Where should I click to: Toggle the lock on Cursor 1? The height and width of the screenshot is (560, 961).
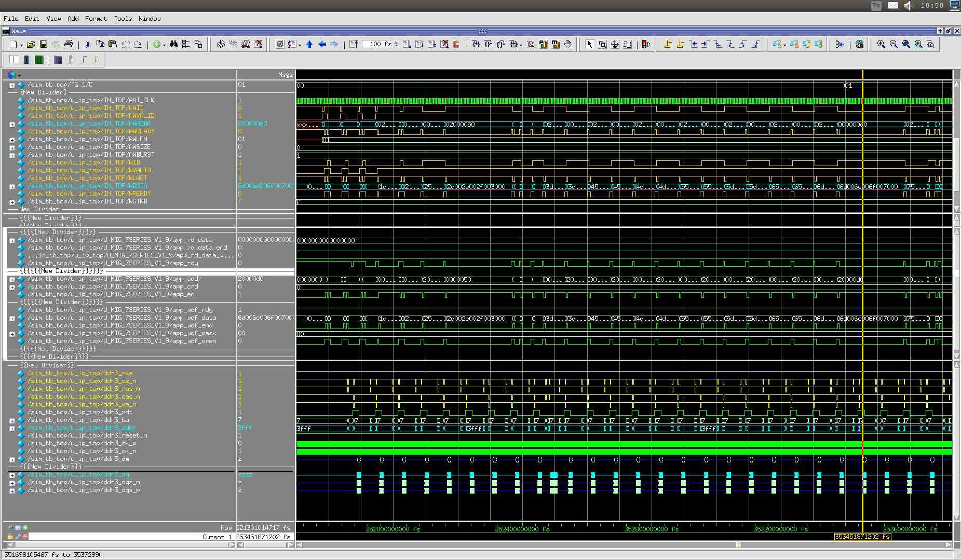pos(10,537)
